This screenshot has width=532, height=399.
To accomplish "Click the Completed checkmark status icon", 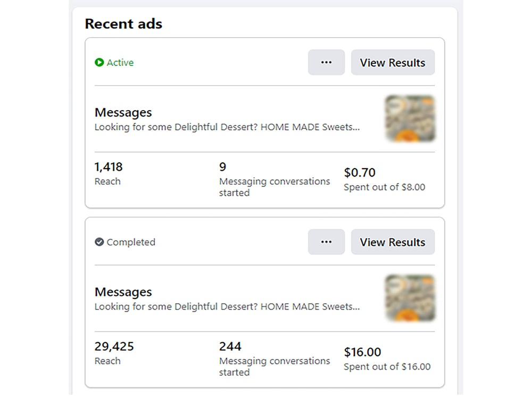I will 99,242.
